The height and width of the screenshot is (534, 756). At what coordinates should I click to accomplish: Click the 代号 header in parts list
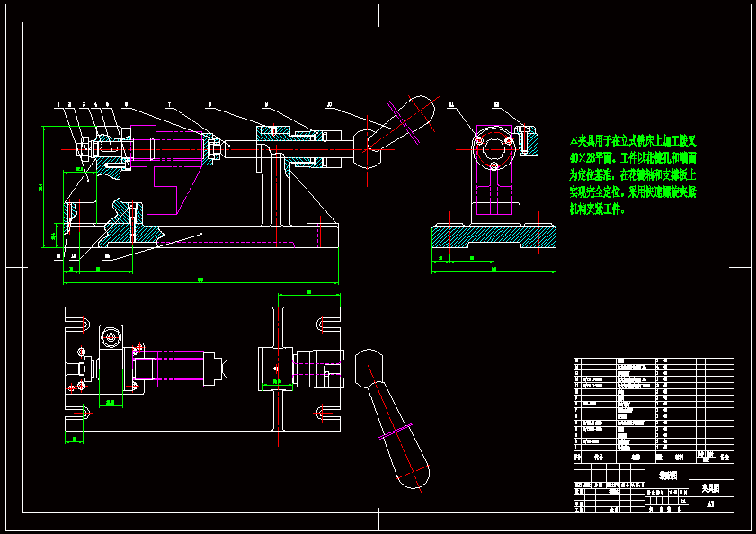coord(599,458)
